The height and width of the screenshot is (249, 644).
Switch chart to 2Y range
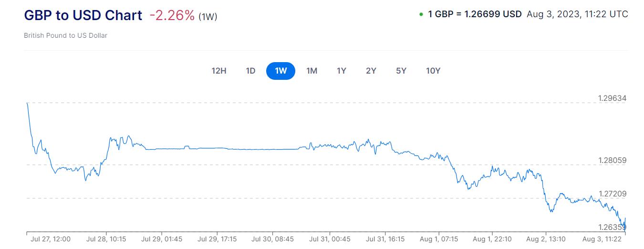click(371, 71)
